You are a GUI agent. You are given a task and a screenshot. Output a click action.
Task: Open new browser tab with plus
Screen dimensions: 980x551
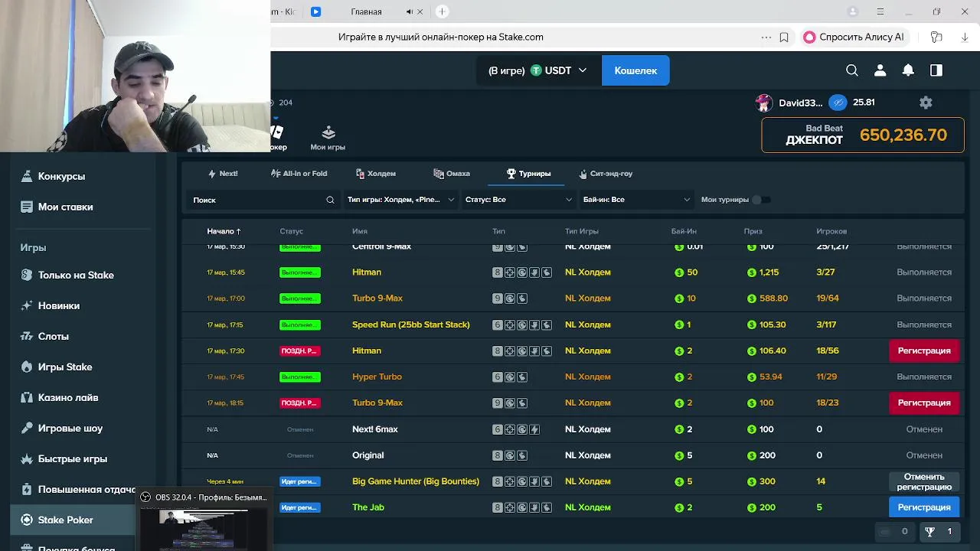tap(442, 11)
